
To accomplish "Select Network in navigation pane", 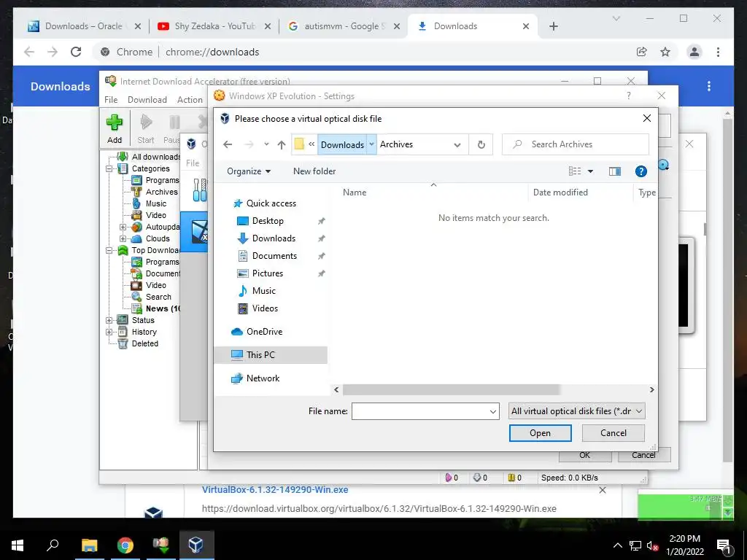I will 263,378.
